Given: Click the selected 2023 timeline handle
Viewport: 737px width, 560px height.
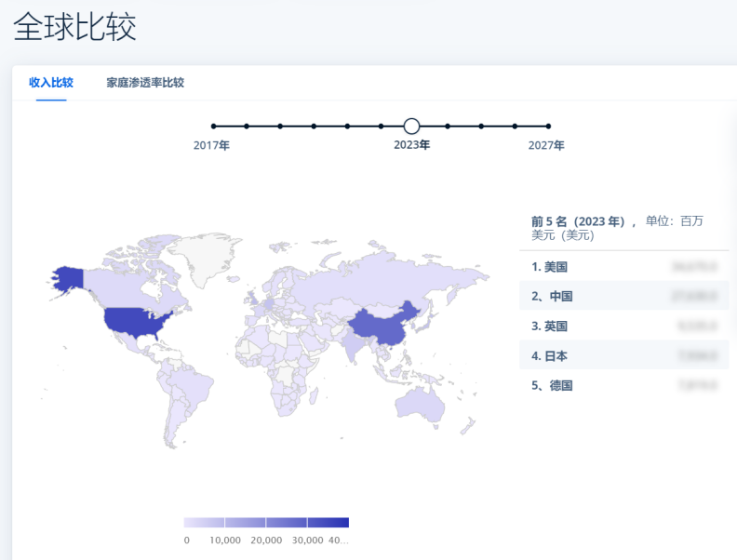Looking at the screenshot, I should (x=412, y=126).
